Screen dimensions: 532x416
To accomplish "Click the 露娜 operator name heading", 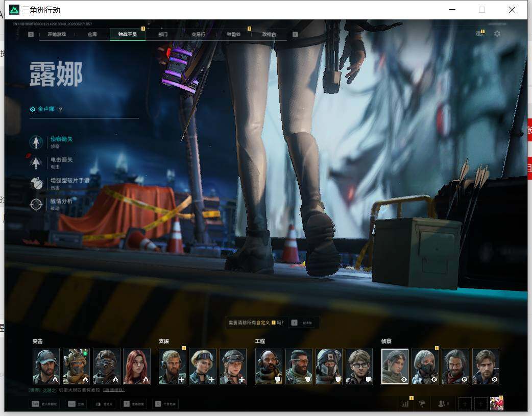I will (56, 75).
